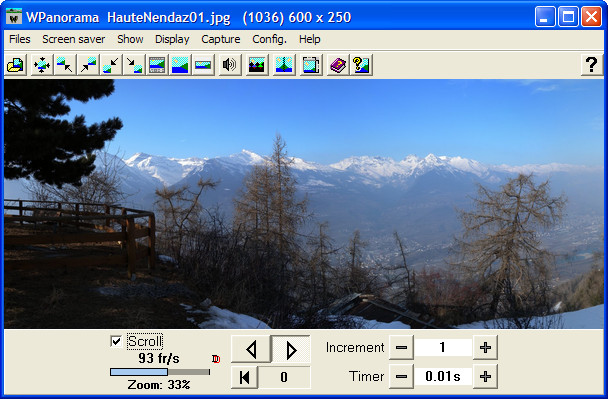This screenshot has height=399, width=608.
Task: Click the Increment value field
Action: pyautogui.click(x=443, y=347)
